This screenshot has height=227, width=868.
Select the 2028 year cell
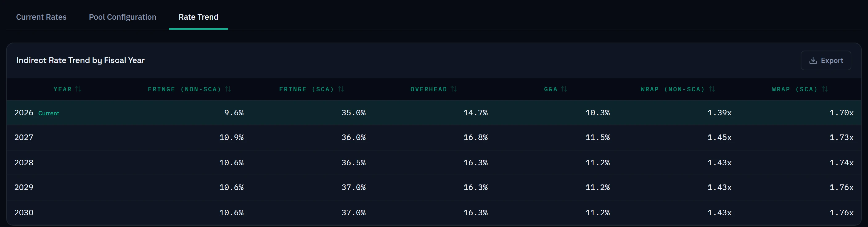click(24, 163)
